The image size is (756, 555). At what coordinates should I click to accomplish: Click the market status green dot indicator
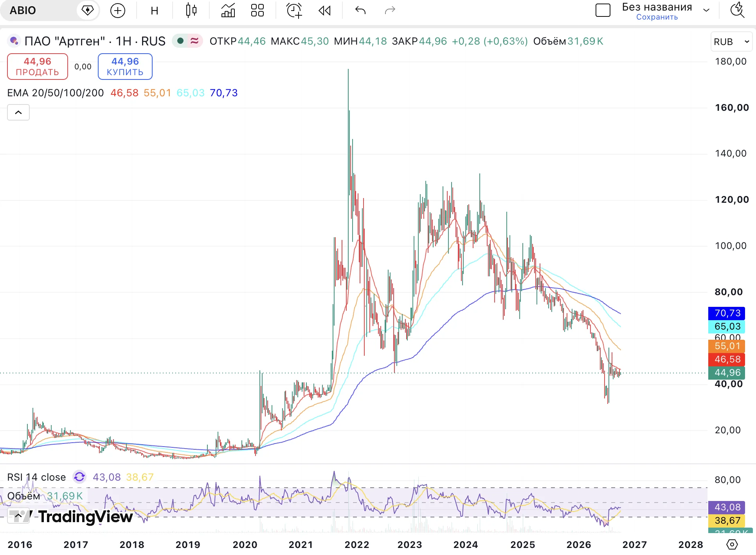(x=180, y=41)
